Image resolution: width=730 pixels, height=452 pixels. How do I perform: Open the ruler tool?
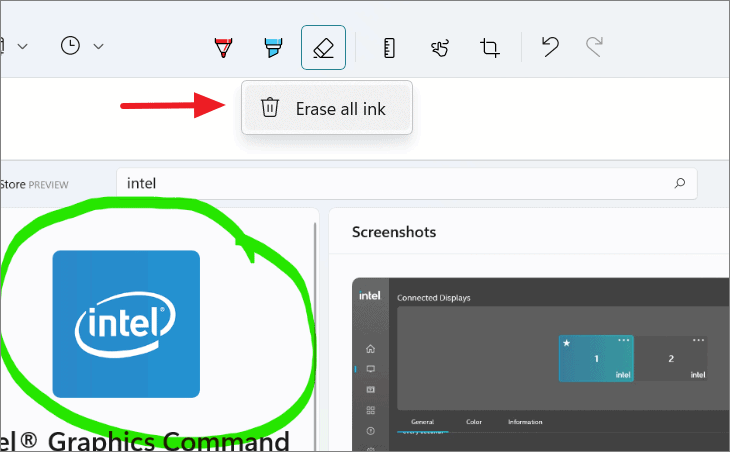[x=389, y=48]
